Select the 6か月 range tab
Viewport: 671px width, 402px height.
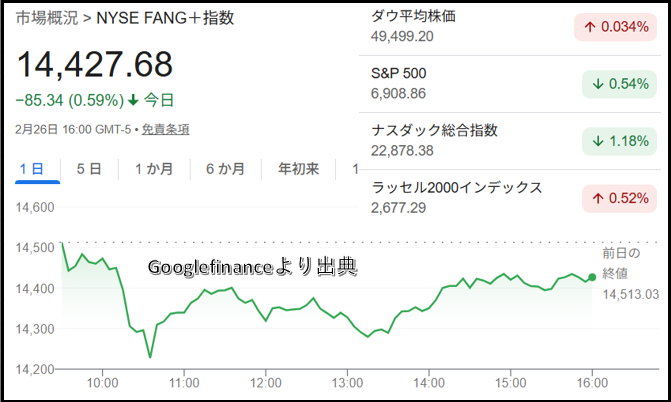[x=225, y=169]
